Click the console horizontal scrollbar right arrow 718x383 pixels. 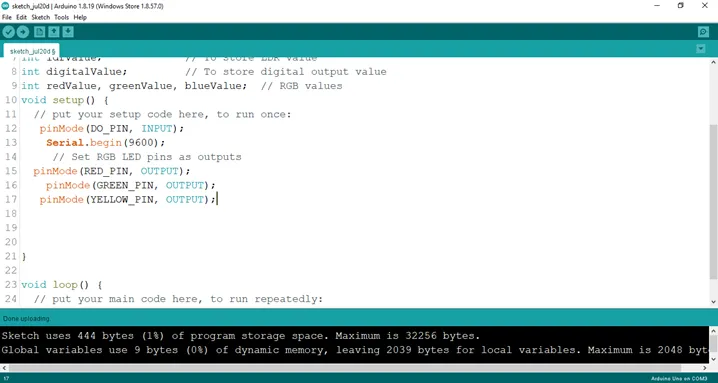coord(706,368)
